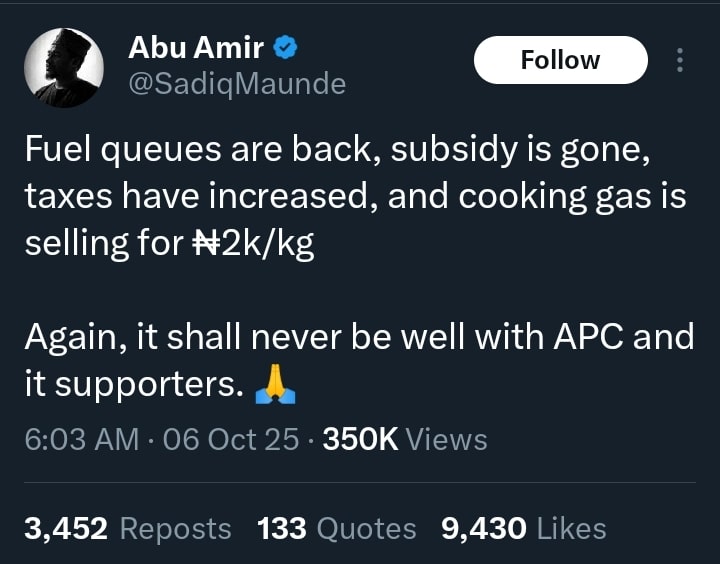This screenshot has width=720, height=564.
Task: Click the 6:03 AM timestamp
Action: (x=81, y=439)
